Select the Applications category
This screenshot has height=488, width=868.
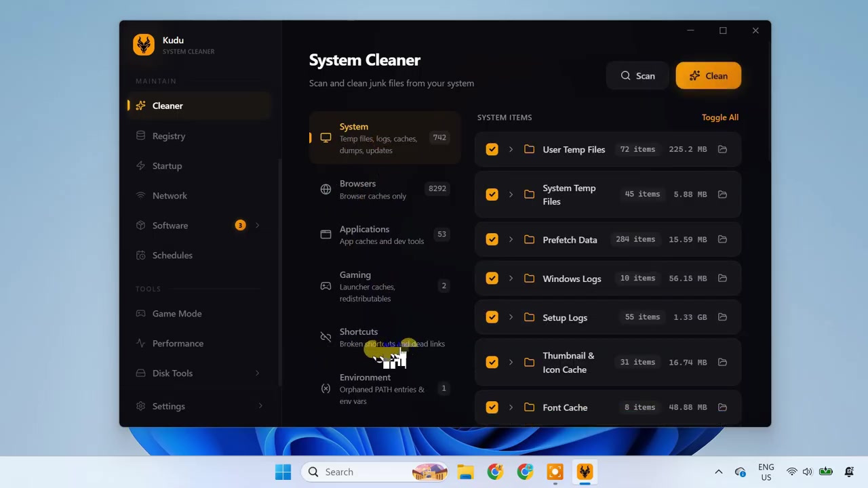point(385,235)
